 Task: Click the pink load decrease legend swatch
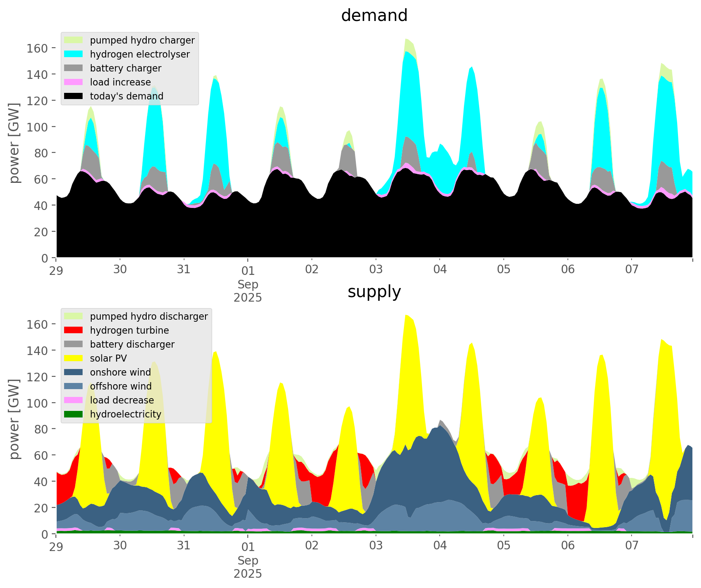(x=74, y=400)
